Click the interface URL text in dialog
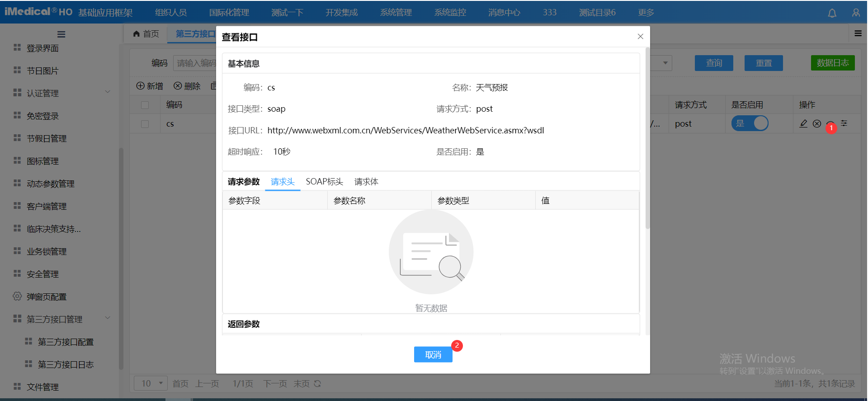This screenshot has height=401, width=868. tap(406, 130)
